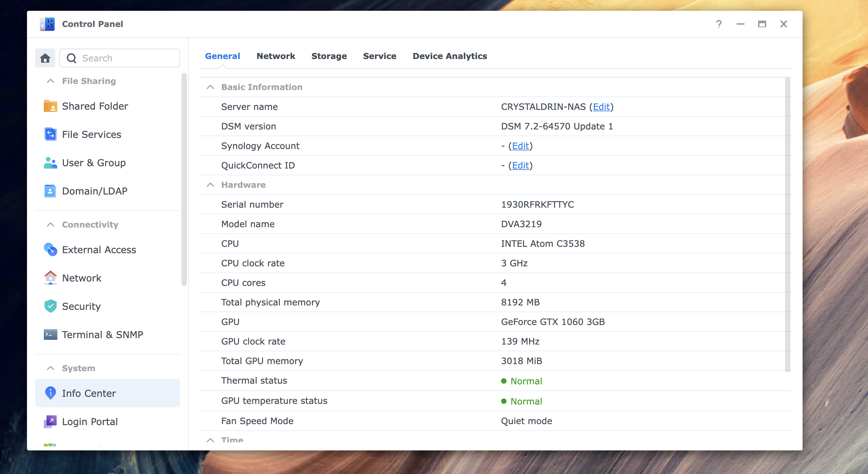Open External Access icon
Image resolution: width=868 pixels, height=474 pixels.
[x=50, y=250]
